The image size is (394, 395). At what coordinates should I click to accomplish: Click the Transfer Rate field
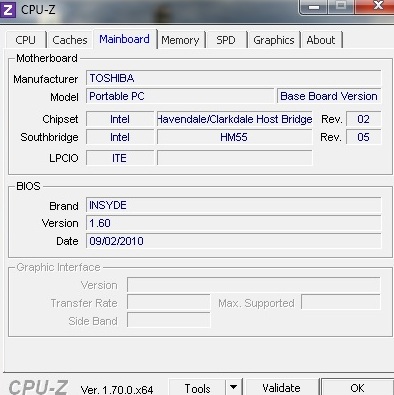[169, 303]
